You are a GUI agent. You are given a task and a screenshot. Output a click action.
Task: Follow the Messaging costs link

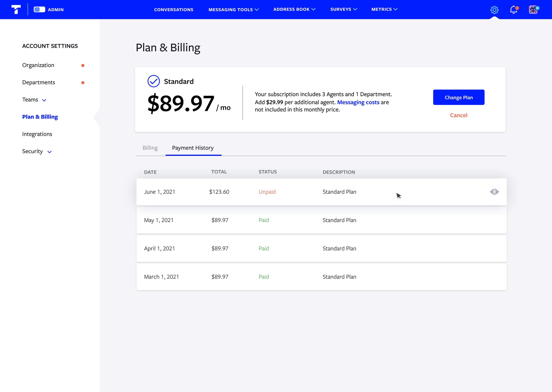point(358,102)
